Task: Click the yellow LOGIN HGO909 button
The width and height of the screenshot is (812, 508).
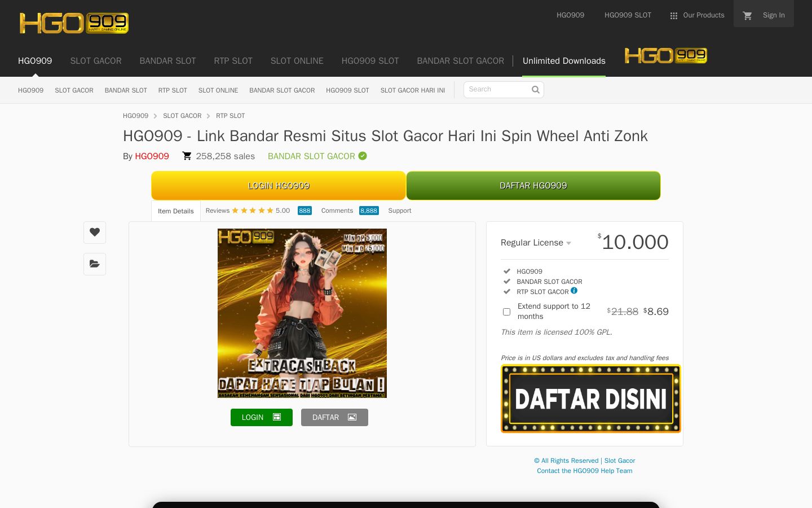Action: pos(279,186)
